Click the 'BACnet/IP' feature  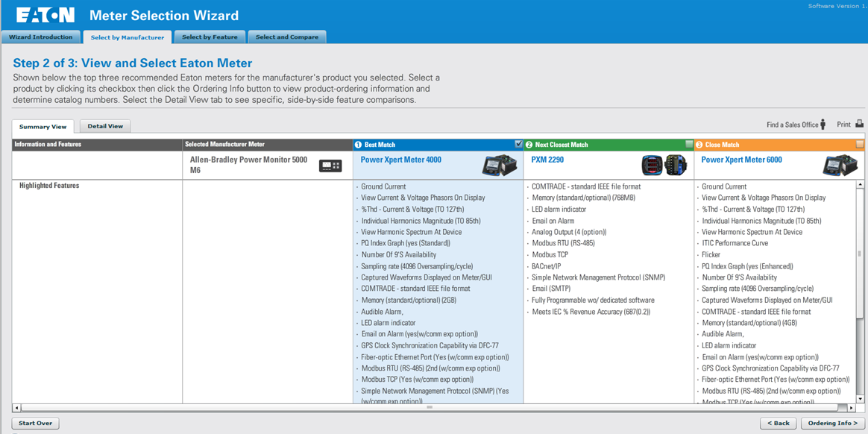547,266
